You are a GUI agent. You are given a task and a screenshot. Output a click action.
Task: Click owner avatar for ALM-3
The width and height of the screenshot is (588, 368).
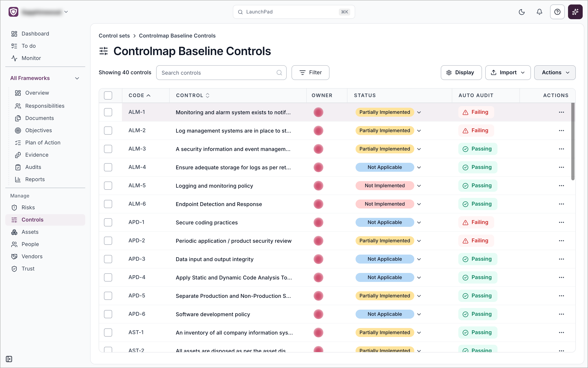(318, 149)
